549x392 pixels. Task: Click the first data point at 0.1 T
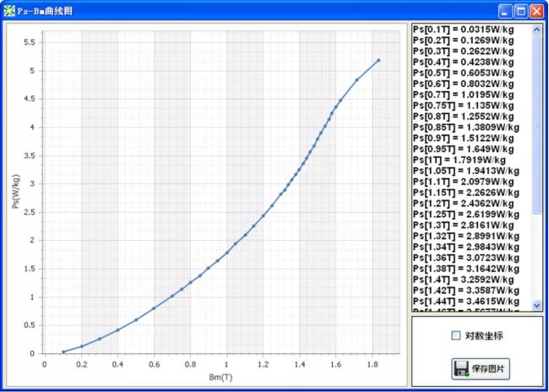click(63, 351)
